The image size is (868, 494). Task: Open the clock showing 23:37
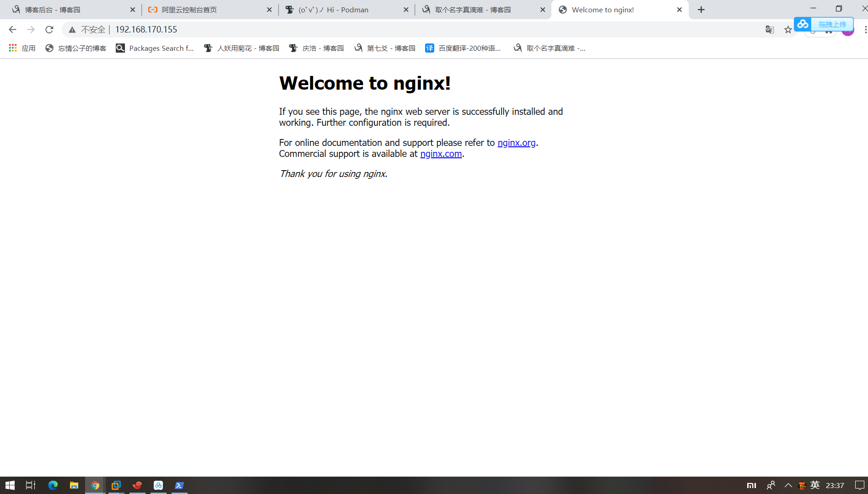click(x=835, y=485)
